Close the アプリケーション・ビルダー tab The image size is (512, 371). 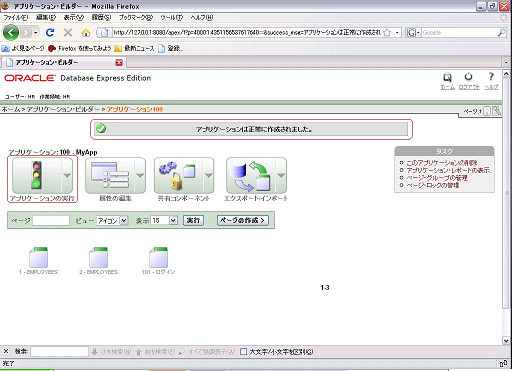click(119, 62)
